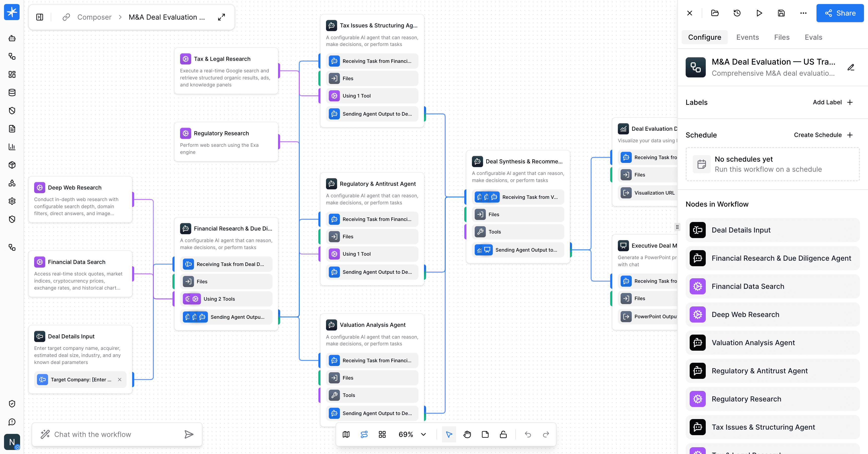
Task: Click the user avatar N
Action: 12,442
